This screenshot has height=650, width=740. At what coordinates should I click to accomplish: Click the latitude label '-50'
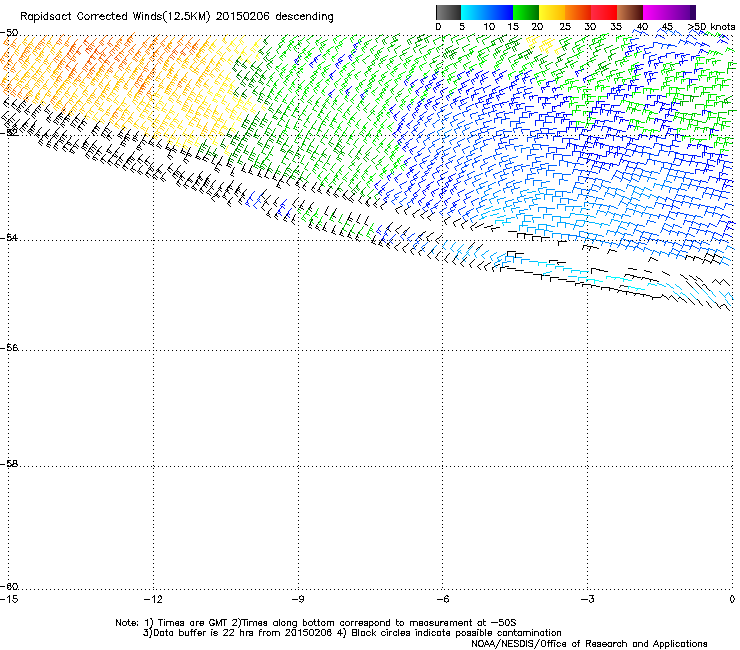click(10, 33)
